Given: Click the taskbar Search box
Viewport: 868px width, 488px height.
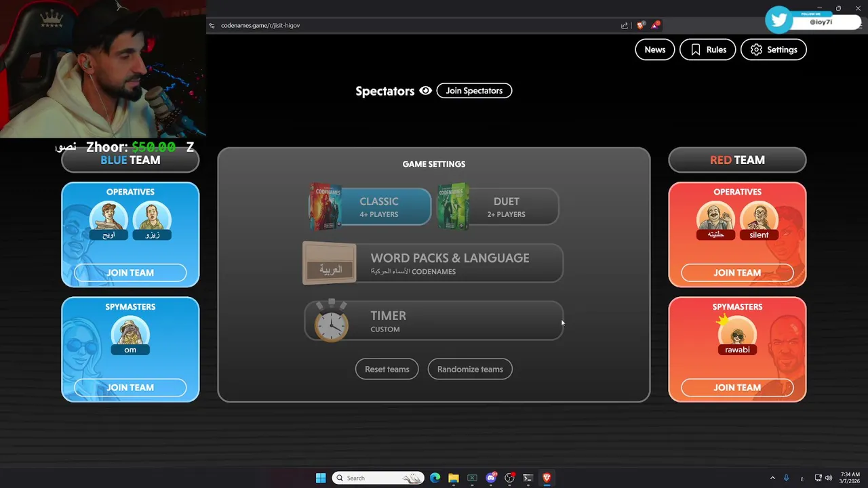Looking at the screenshot, I should pyautogui.click(x=378, y=478).
